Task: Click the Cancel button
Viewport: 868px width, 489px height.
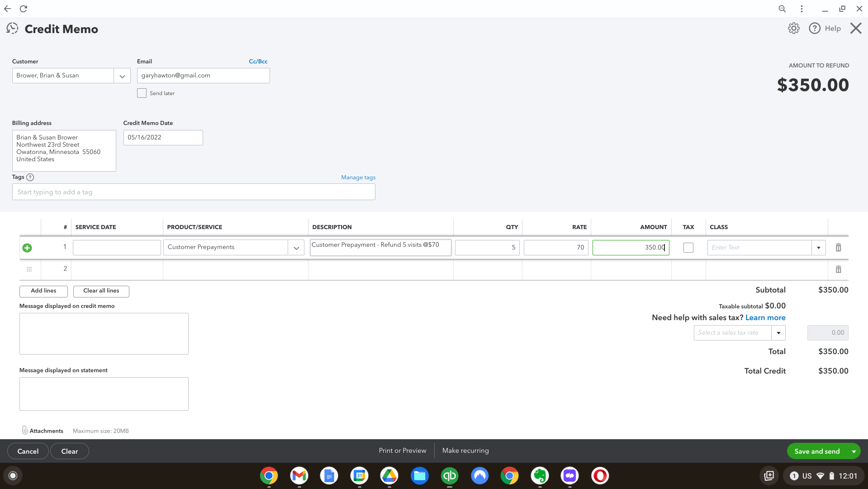Action: pos(28,451)
